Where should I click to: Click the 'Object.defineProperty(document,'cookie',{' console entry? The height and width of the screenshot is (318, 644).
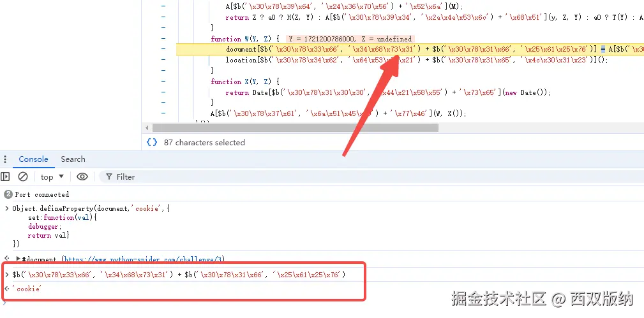click(x=91, y=208)
